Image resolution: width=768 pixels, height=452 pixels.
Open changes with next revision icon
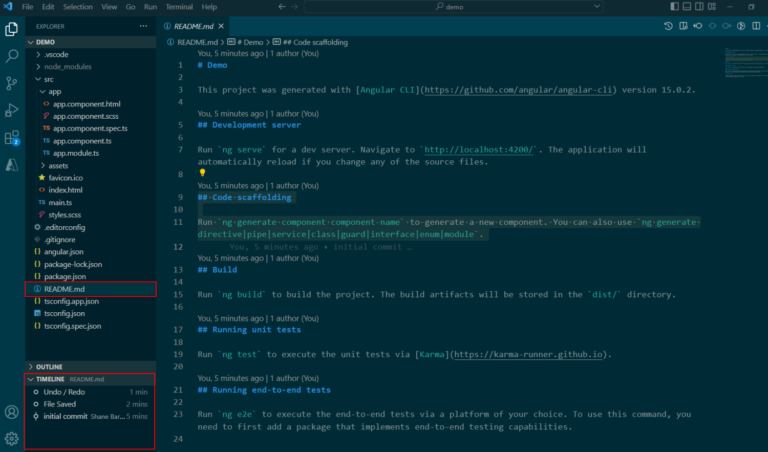click(727, 26)
